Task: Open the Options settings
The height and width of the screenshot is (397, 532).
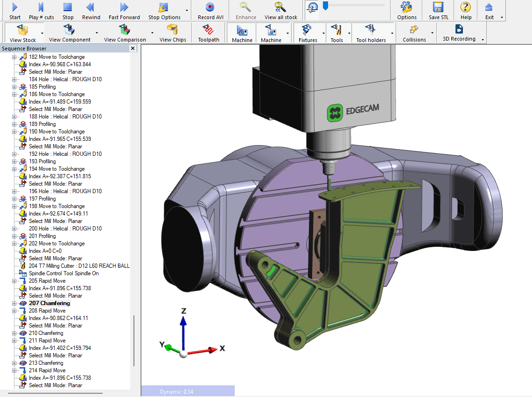Action: (406, 8)
